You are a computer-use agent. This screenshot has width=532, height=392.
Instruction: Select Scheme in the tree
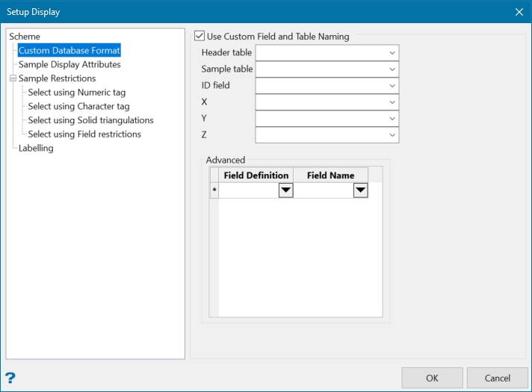(25, 37)
